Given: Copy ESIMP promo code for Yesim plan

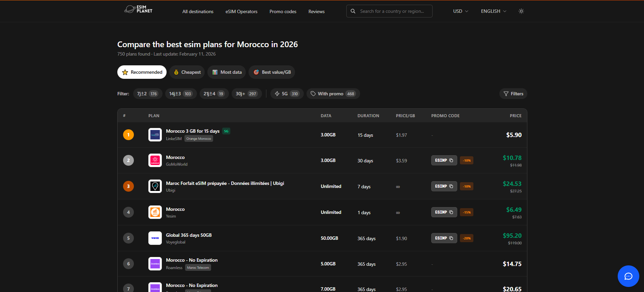Looking at the screenshot, I should (x=444, y=212).
